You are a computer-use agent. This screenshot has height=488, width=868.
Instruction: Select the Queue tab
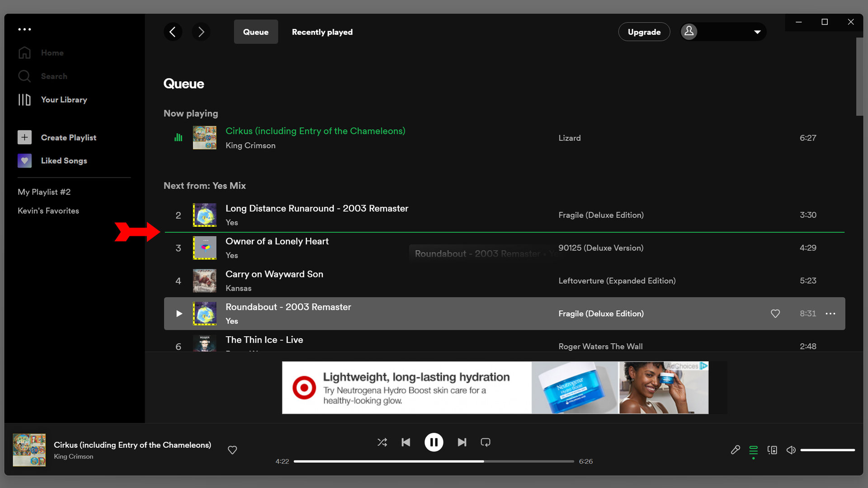click(x=255, y=32)
